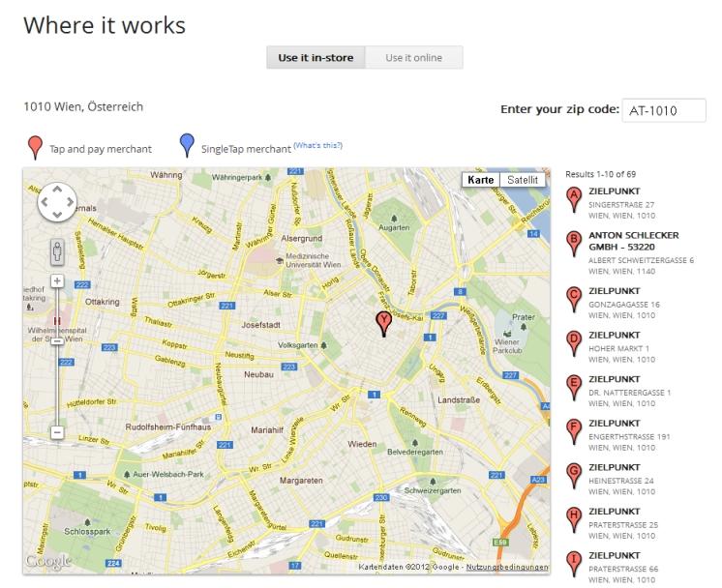Zoom out with the minus button
This screenshot has height=588, width=722.
click(x=57, y=432)
